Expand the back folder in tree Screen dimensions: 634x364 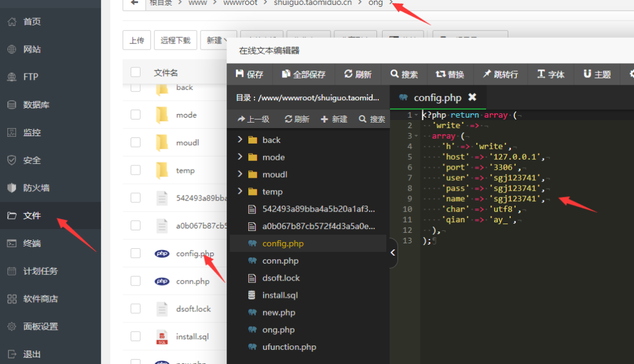click(240, 140)
